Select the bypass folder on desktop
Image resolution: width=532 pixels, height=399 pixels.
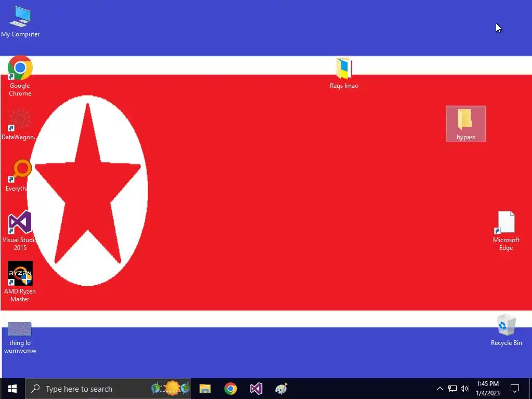(466, 124)
